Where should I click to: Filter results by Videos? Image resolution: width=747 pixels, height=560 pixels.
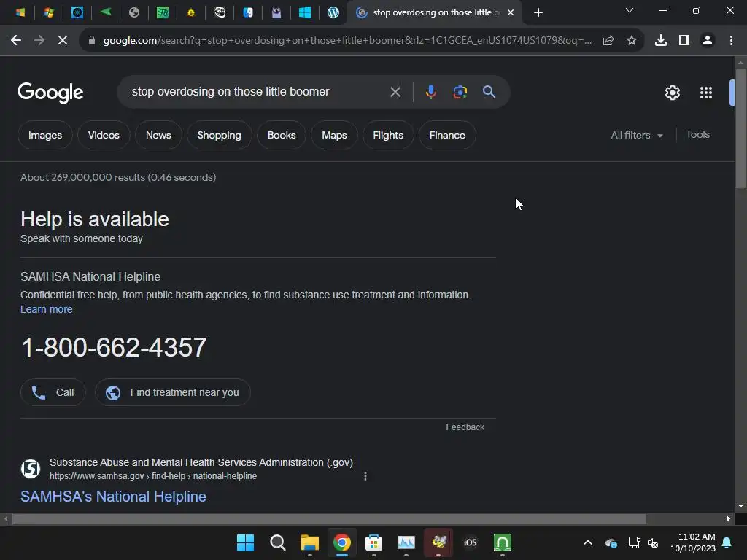click(104, 135)
